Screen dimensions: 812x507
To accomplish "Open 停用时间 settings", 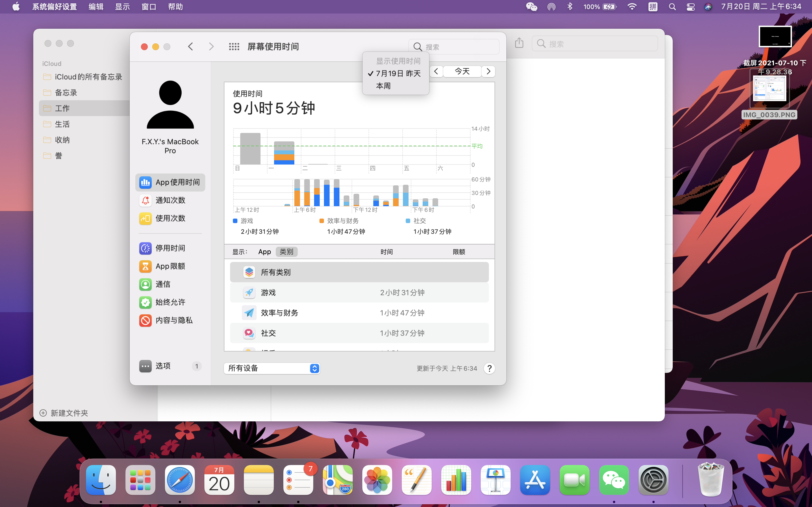I will 170,248.
